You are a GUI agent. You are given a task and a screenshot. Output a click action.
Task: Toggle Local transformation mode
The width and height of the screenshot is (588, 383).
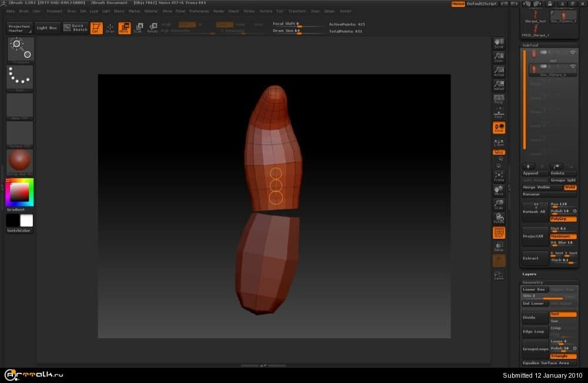[x=499, y=128]
